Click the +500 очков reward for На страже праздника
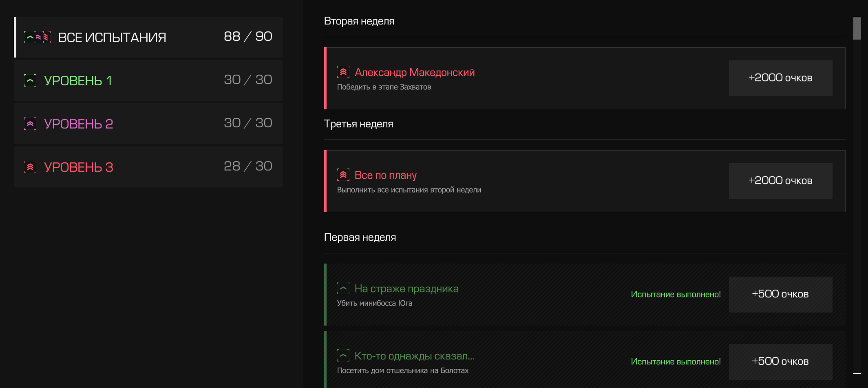The image size is (868, 388). (780, 295)
